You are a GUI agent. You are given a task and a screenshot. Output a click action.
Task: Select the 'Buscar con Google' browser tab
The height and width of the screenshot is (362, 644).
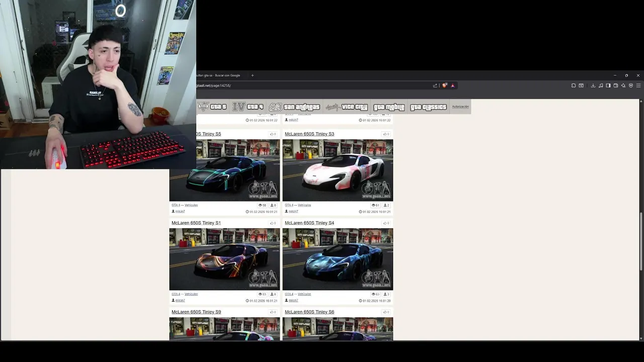point(219,75)
